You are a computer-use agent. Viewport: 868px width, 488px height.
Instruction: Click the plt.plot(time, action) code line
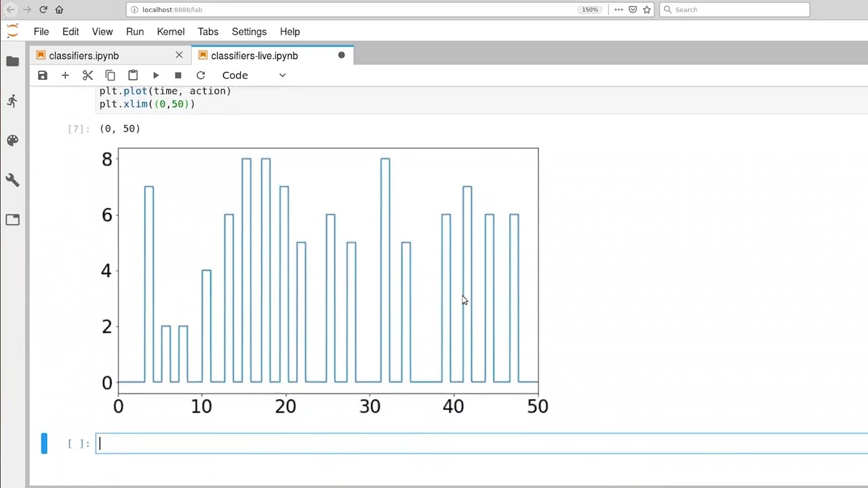pyautogui.click(x=165, y=91)
